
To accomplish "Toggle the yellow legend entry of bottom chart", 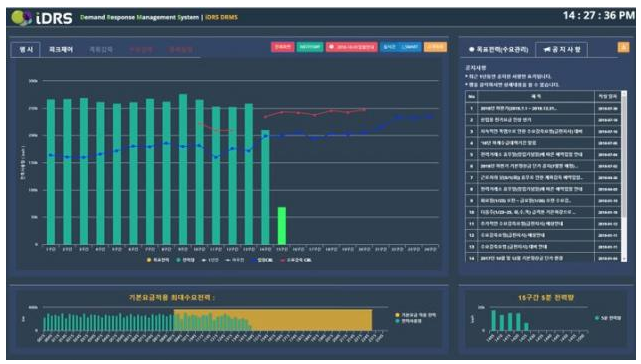I will (416, 315).
